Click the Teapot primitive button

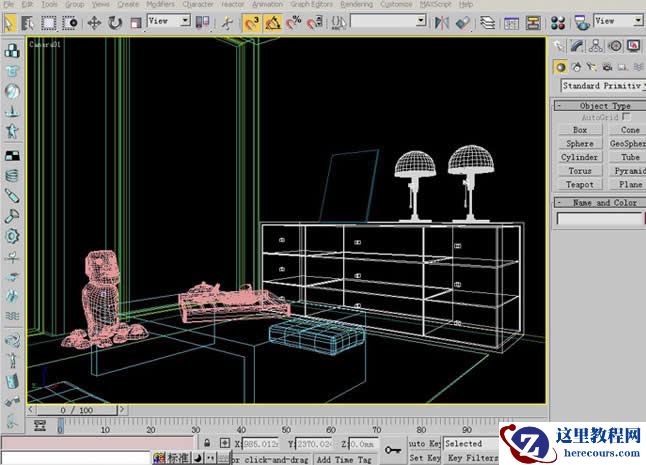[x=580, y=185]
